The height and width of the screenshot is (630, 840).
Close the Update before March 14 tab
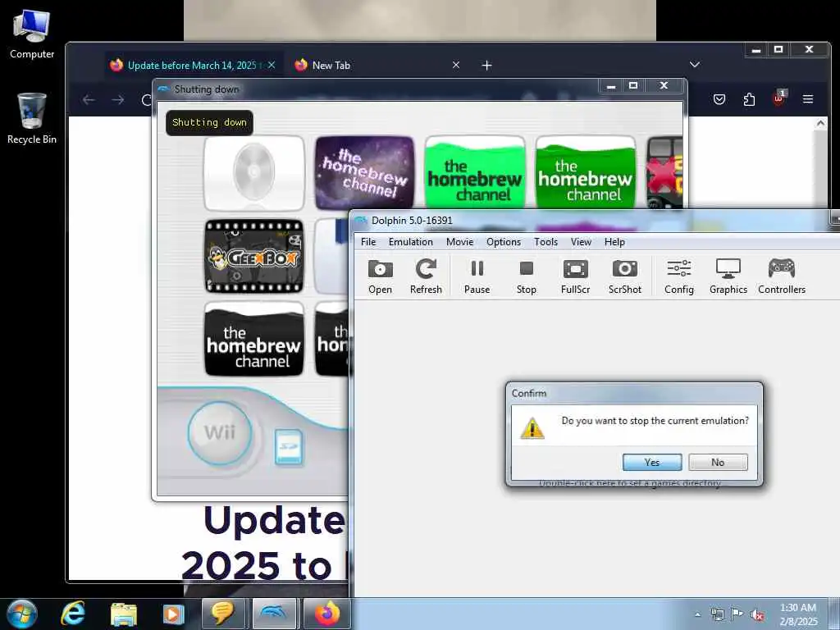click(272, 65)
